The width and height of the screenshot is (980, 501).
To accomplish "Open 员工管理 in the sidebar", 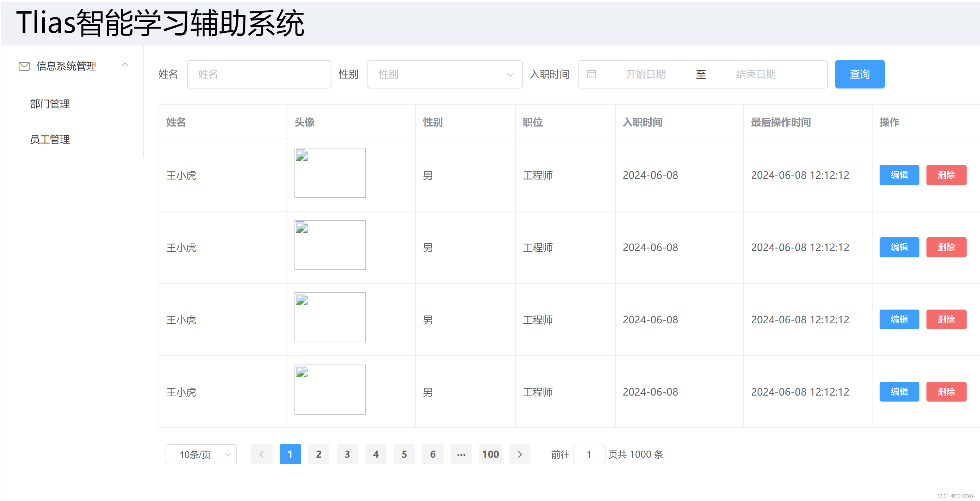I will pos(50,140).
